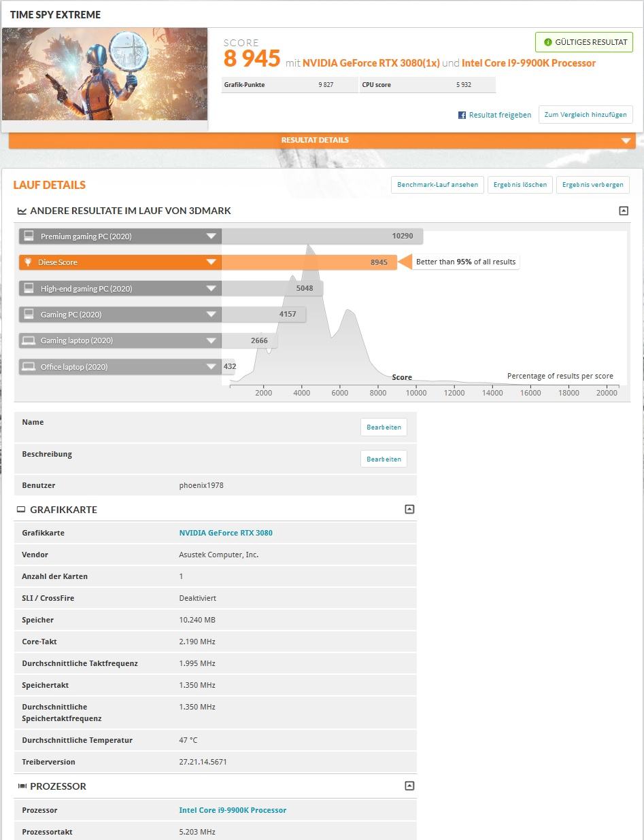
Task: Click the monitor icon of Premium gaming PC
Action: (29, 236)
